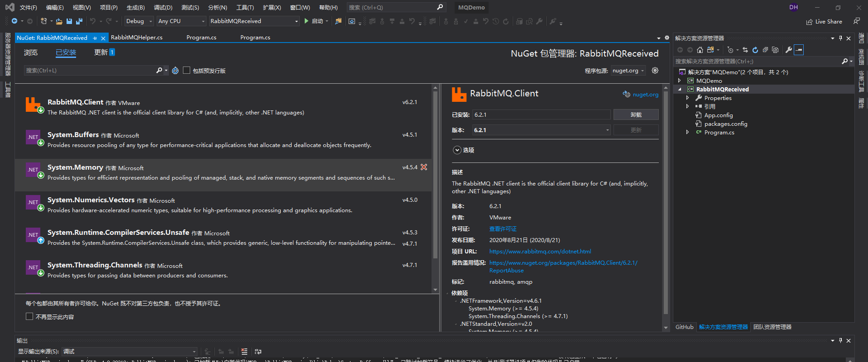Check the do-not-show-again checkbox
This screenshot has height=362, width=868.
coord(29,317)
